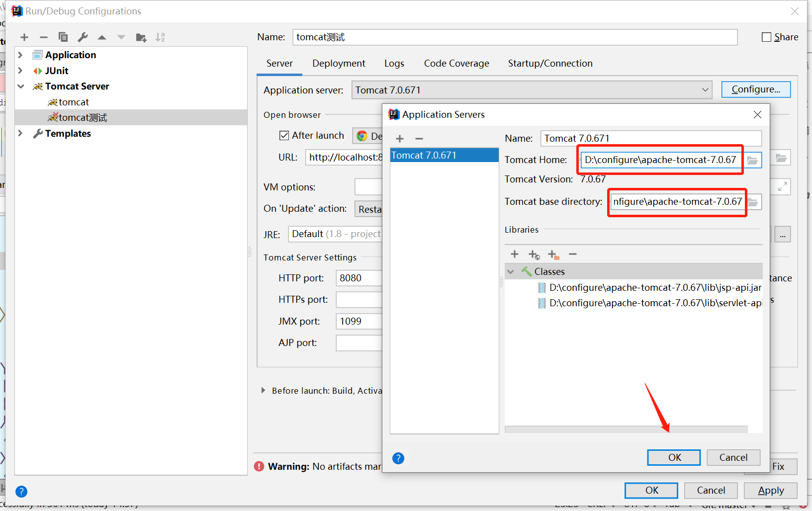
Task: Move configuration down arrow icon
Action: (x=121, y=37)
